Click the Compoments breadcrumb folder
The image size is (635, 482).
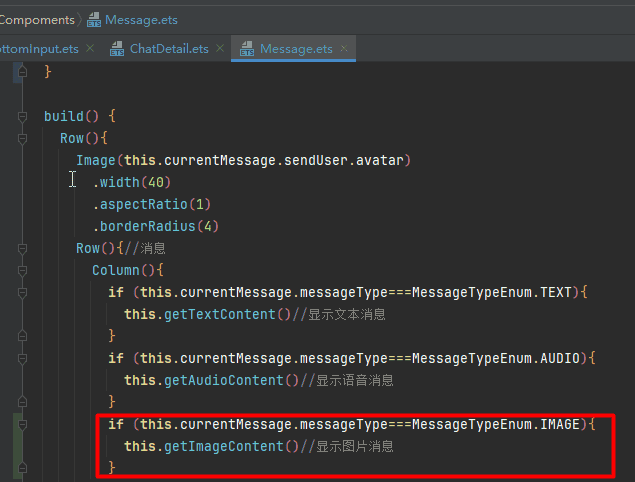pyautogui.click(x=37, y=19)
